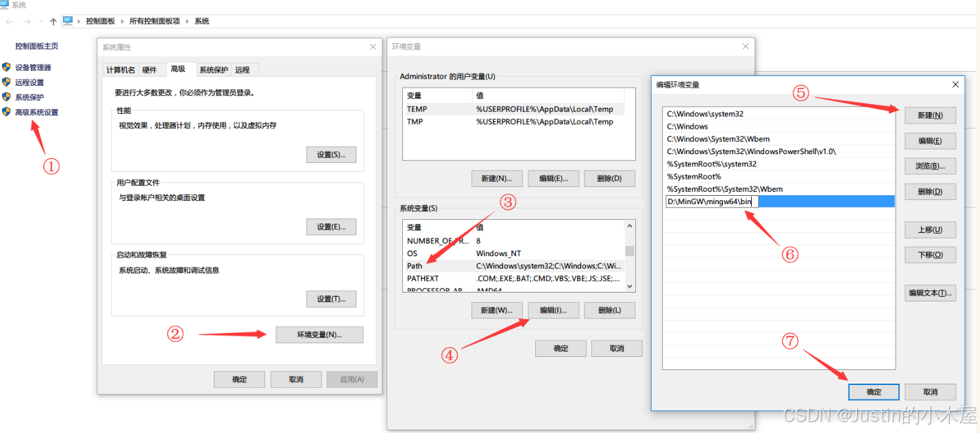
Task: Select TEMP user variable row
Action: pyautogui.click(x=513, y=109)
